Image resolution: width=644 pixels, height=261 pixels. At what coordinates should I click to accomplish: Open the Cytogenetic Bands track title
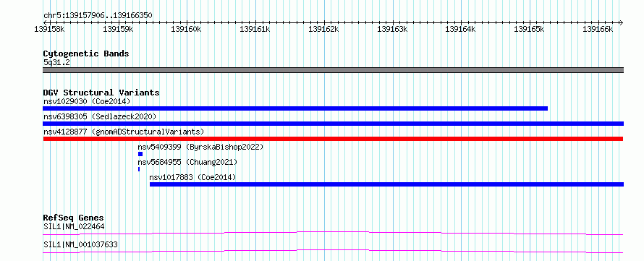(86, 54)
